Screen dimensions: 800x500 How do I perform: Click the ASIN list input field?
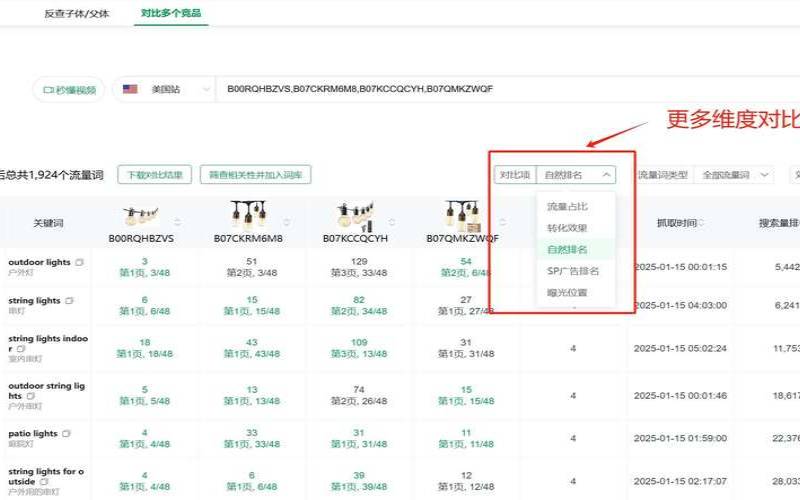[x=508, y=89]
